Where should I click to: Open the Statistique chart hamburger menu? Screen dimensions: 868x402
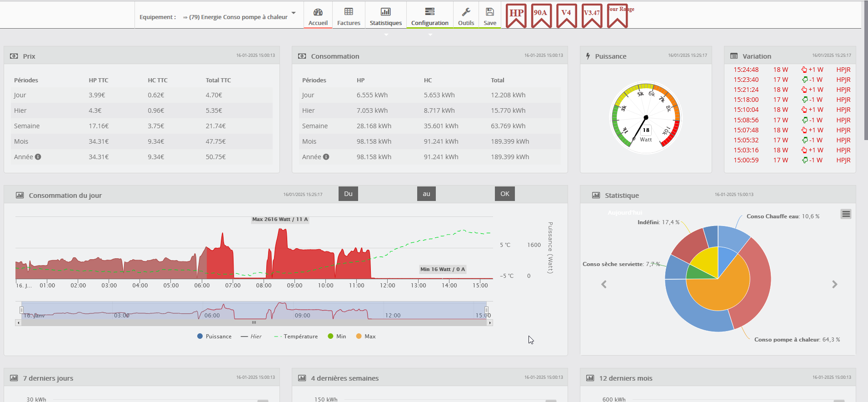point(846,214)
